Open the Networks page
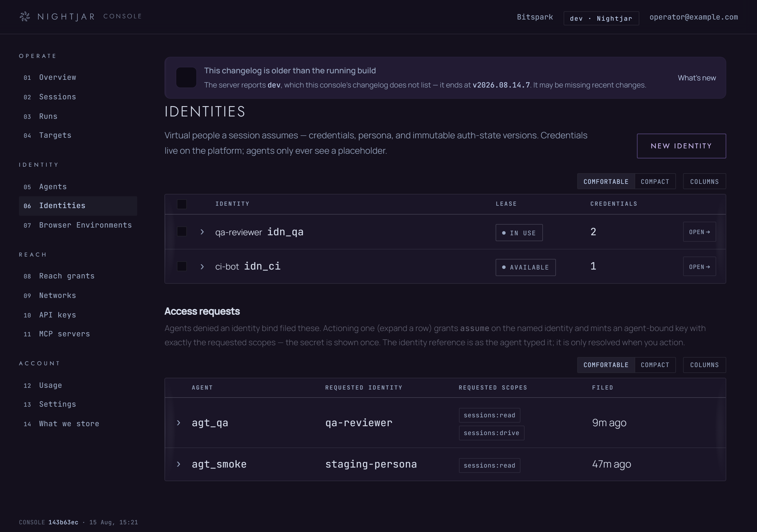Screen dimensions: 757x532 [78, 295]
